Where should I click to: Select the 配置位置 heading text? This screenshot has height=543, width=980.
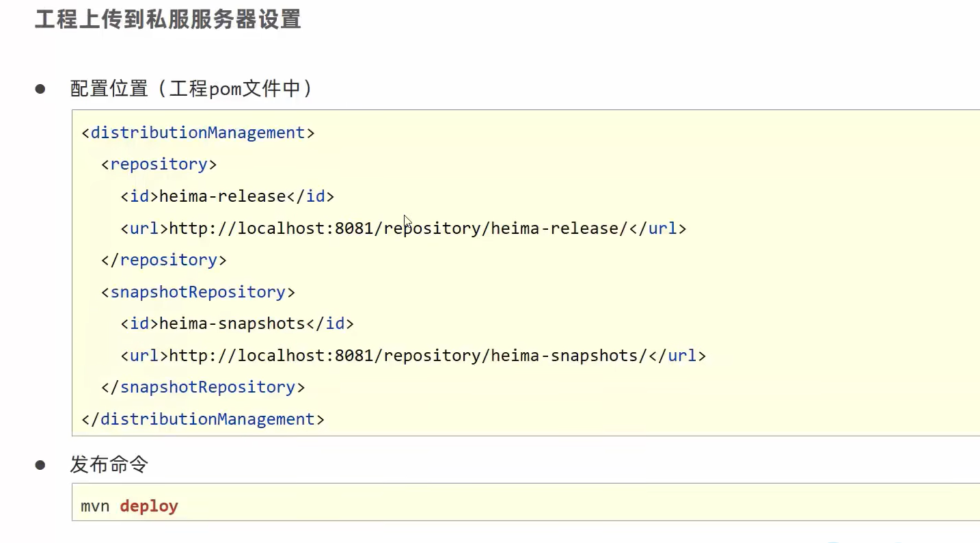pyautogui.click(x=109, y=89)
